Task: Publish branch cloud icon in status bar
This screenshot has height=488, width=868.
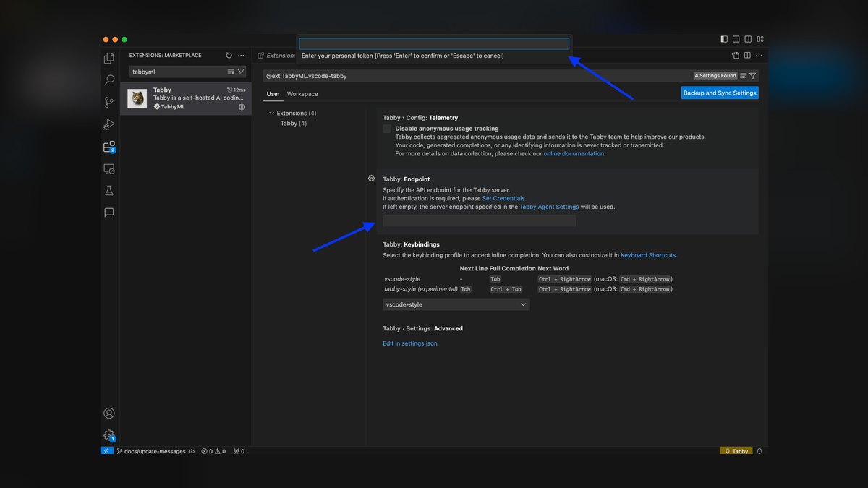Action: tap(192, 451)
